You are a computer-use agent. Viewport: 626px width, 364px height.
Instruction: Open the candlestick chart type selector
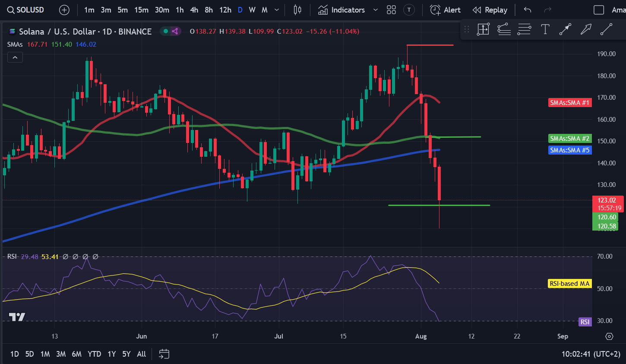pyautogui.click(x=297, y=10)
